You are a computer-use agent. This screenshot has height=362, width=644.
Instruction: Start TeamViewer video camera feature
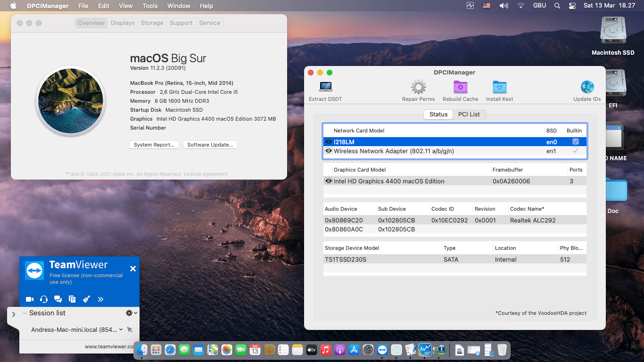coord(30,299)
